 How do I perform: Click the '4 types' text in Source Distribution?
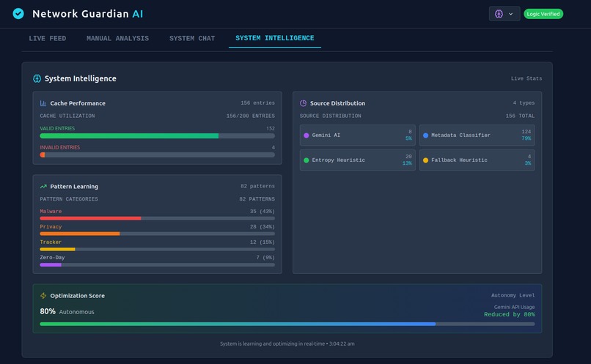524,103
